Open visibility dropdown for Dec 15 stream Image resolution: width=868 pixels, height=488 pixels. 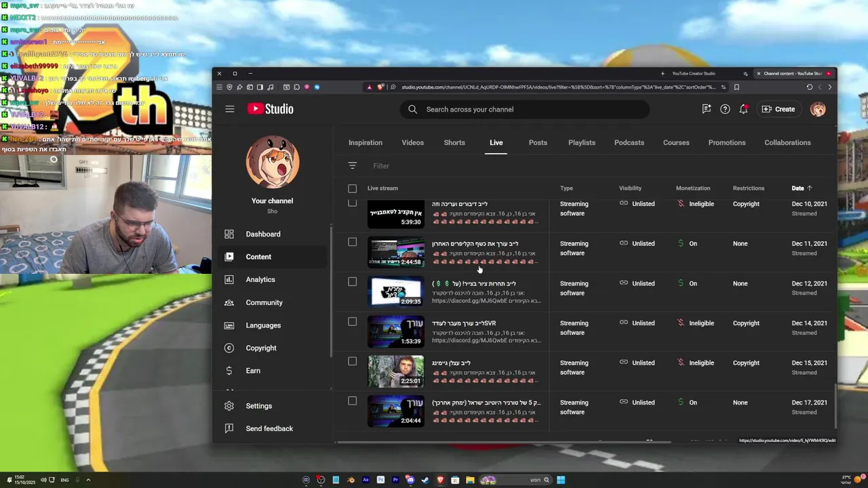coord(637,363)
